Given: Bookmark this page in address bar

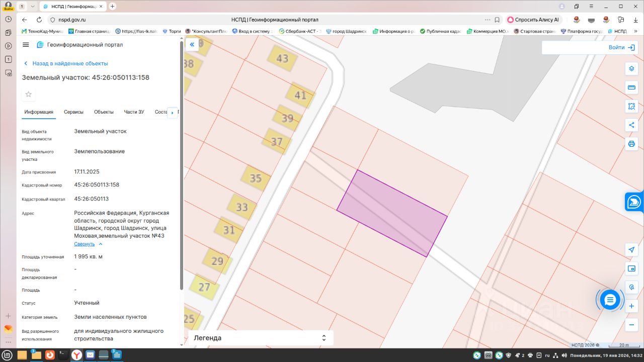Looking at the screenshot, I should [x=497, y=20].
